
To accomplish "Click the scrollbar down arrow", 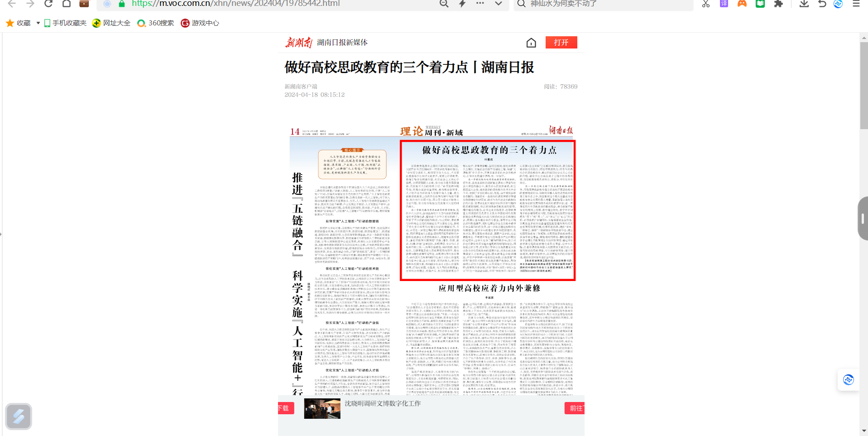I will click(x=864, y=431).
